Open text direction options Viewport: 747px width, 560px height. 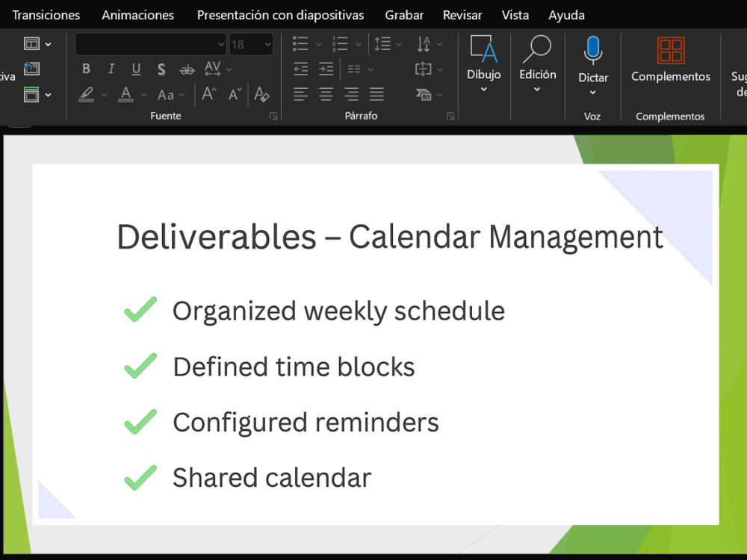point(430,44)
